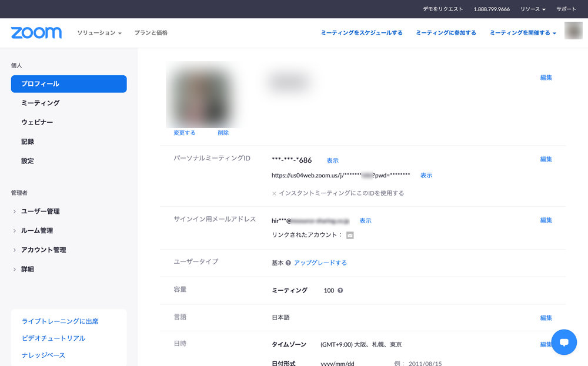Image resolution: width=588 pixels, height=366 pixels.
Task: Show the full personal meeting URL
Action: 426,175
